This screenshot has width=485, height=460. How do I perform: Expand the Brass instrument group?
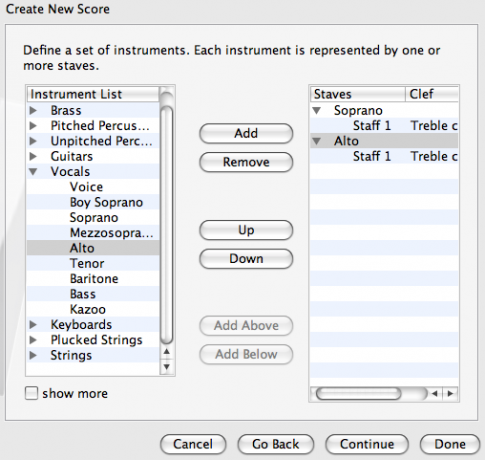click(33, 110)
